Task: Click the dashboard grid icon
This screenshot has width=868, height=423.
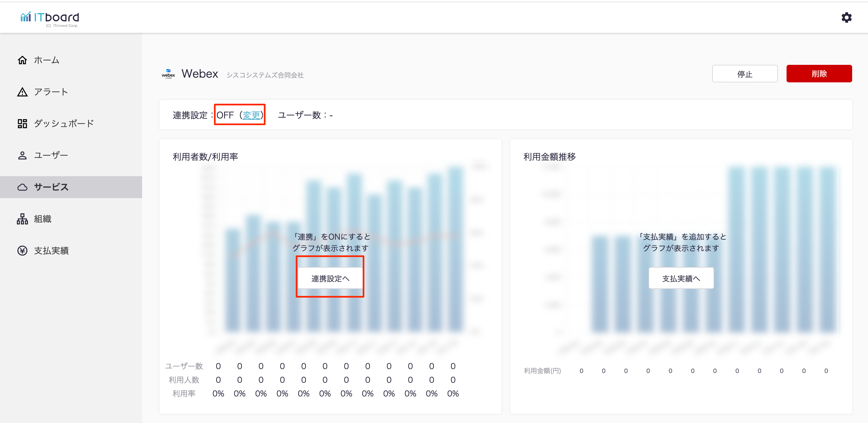Action: (22, 123)
